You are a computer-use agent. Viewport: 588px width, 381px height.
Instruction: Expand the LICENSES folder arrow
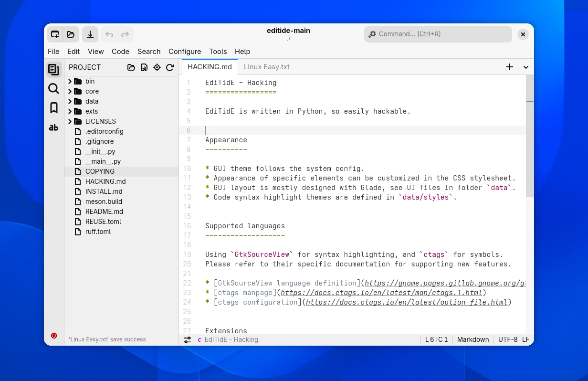coord(70,121)
